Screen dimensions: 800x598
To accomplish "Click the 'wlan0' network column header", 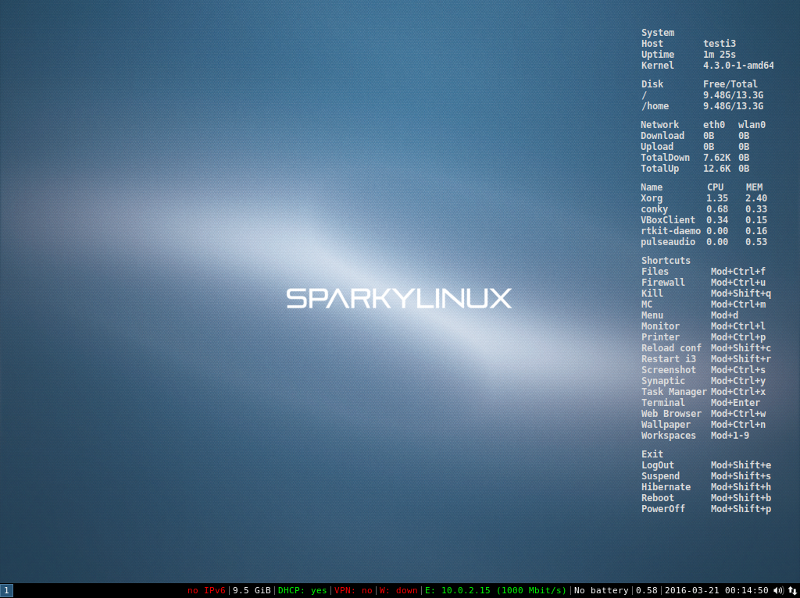I will pyautogui.click(x=752, y=125).
